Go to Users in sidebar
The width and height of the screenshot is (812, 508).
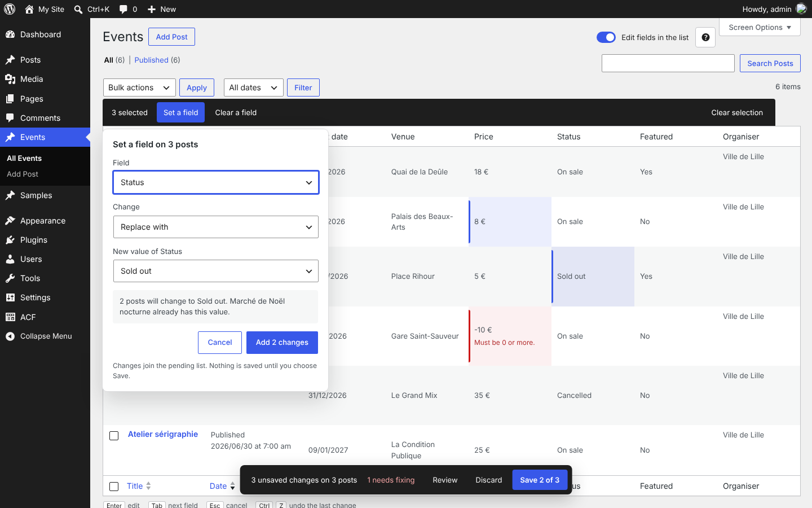45,259
